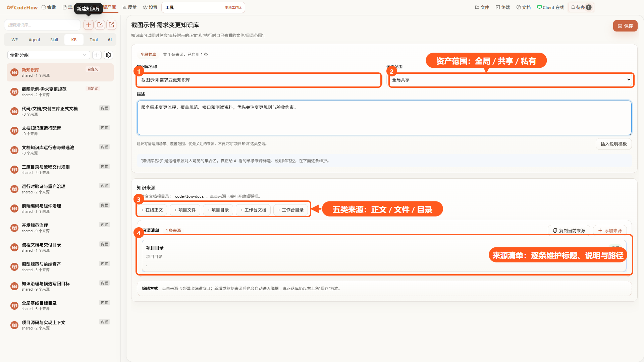Image resolution: width=644 pixels, height=362 pixels.
Task: Select 截图示例·需求变更规范 item
Action: click(x=60, y=92)
